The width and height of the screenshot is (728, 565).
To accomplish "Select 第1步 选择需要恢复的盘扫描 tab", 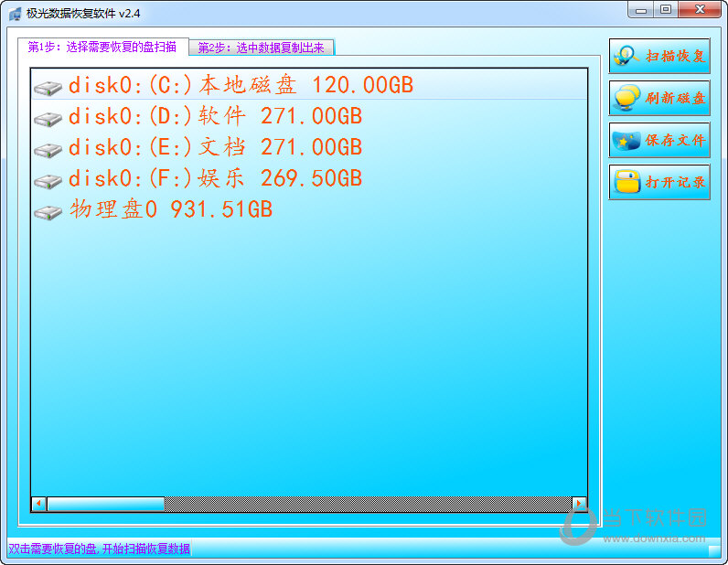I will pyautogui.click(x=102, y=47).
